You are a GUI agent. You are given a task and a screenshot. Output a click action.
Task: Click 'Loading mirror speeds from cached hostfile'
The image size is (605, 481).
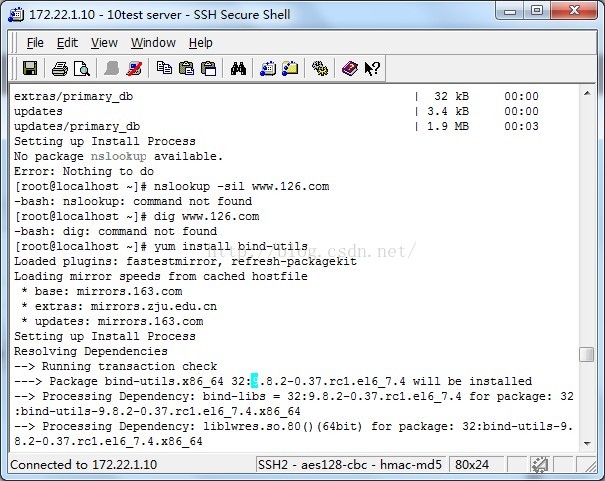(x=161, y=276)
